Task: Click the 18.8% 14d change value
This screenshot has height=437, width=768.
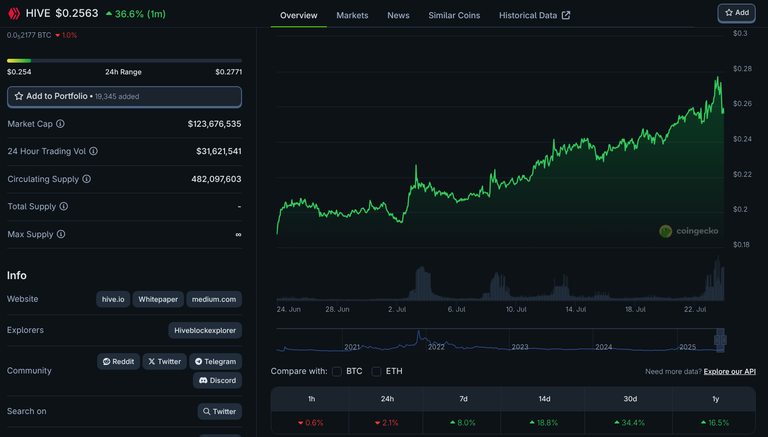Action: point(544,422)
